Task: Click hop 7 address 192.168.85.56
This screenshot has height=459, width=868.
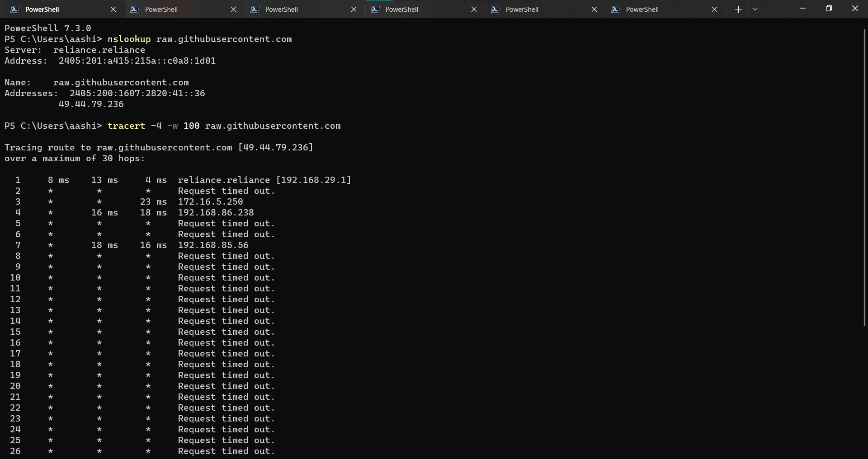Action: 213,245
